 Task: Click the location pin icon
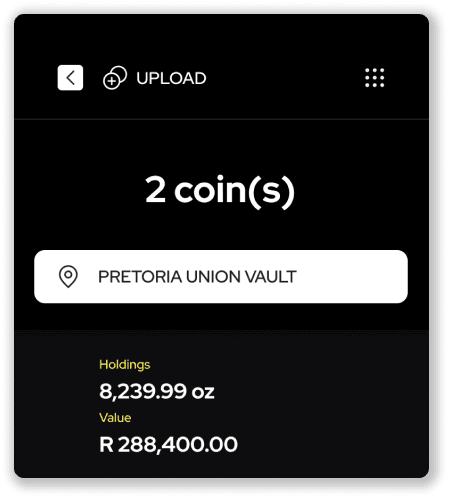68,276
